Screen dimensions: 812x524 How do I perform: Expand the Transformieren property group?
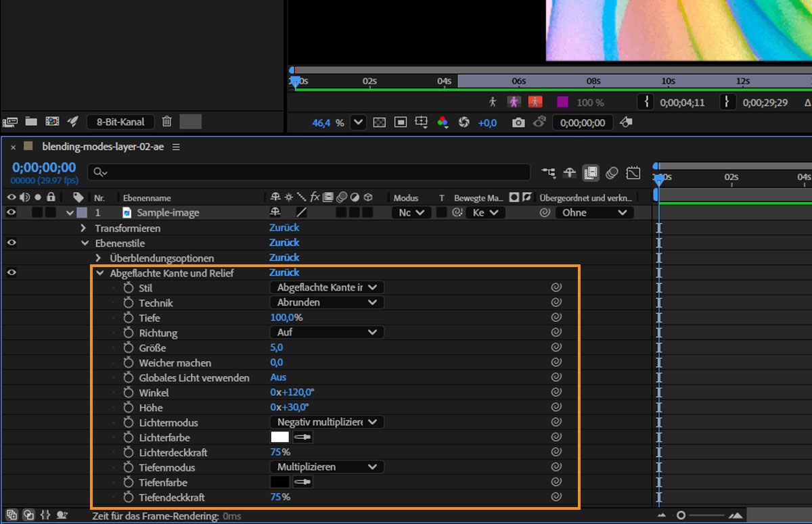pos(84,229)
